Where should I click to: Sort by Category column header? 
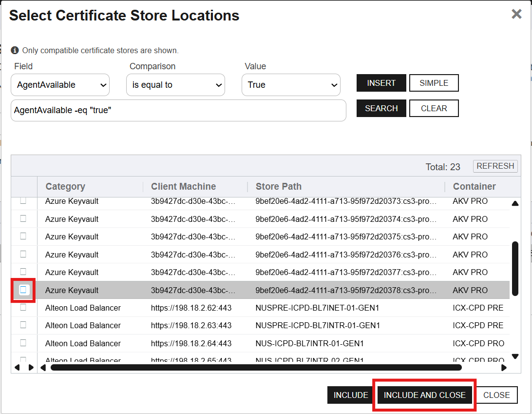click(65, 187)
